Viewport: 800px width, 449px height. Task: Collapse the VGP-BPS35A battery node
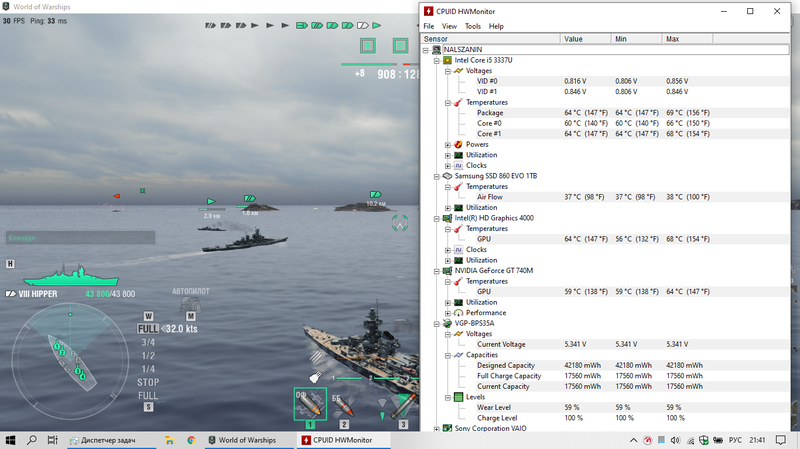click(437, 323)
